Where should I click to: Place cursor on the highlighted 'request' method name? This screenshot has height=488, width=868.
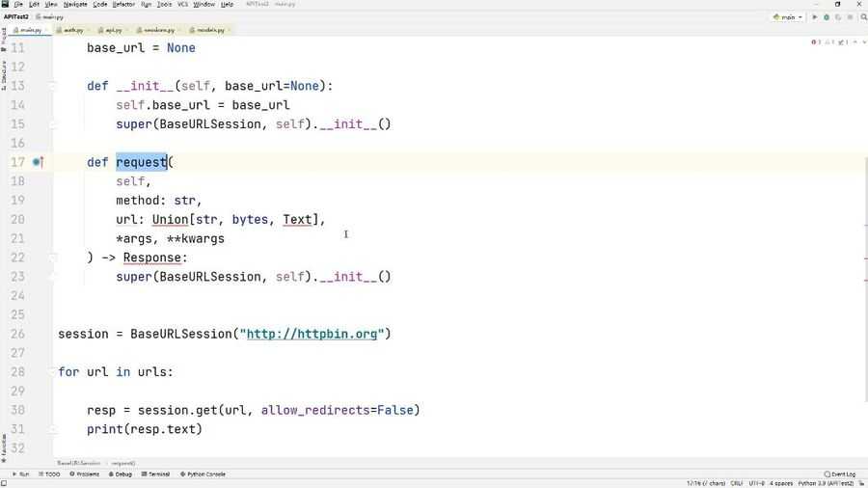pyautogui.click(x=141, y=162)
